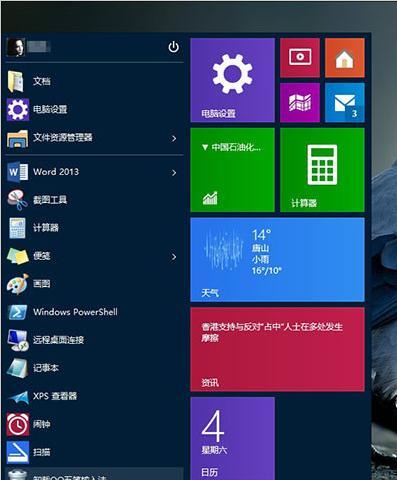Open 记事本 notepad icon
The image size is (397, 480).
tap(17, 368)
